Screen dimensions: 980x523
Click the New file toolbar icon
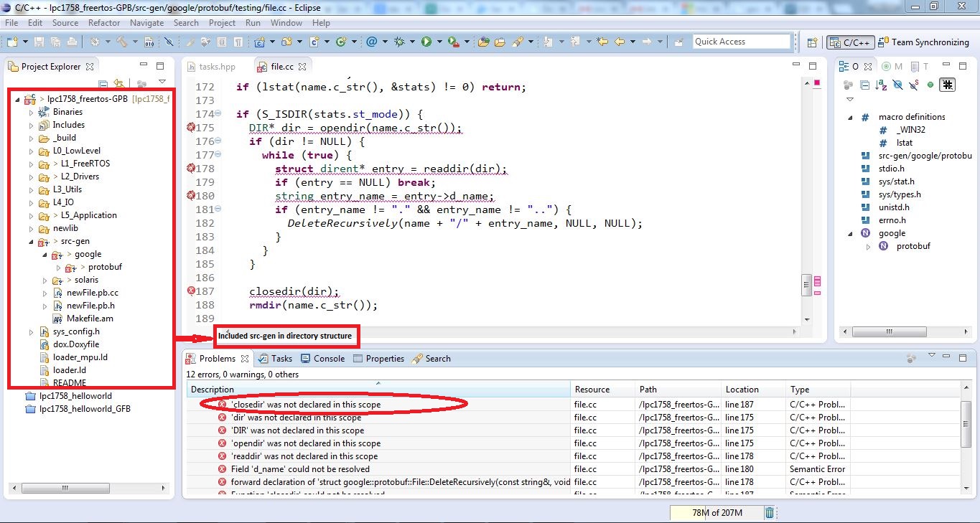12,42
